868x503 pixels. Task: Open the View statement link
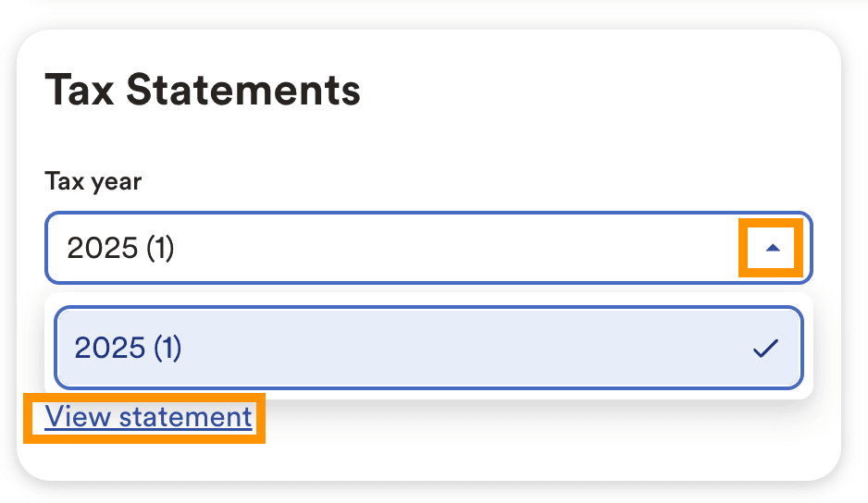tap(148, 417)
